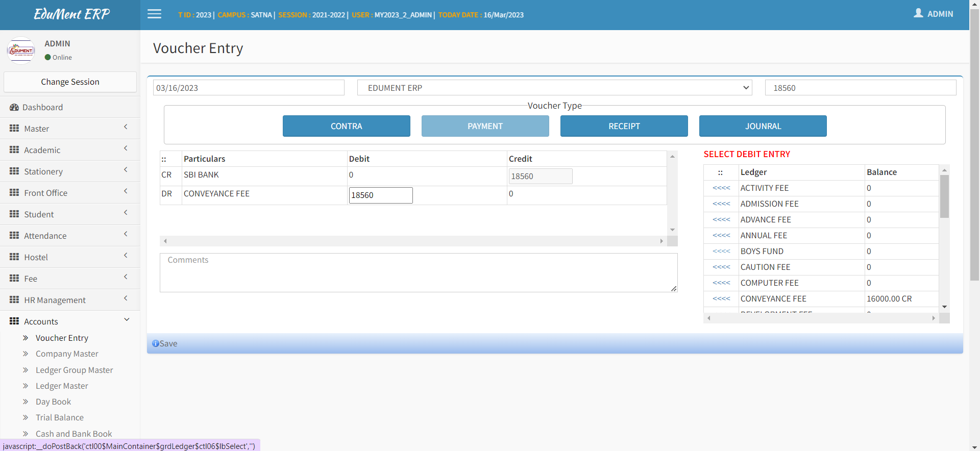Choose the CONTRA voucher type

pyautogui.click(x=346, y=126)
